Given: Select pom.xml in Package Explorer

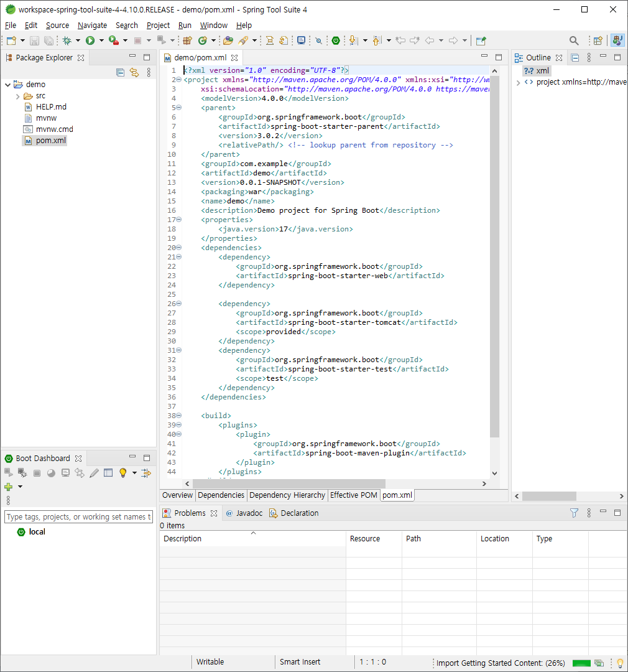Looking at the screenshot, I should click(x=45, y=141).
